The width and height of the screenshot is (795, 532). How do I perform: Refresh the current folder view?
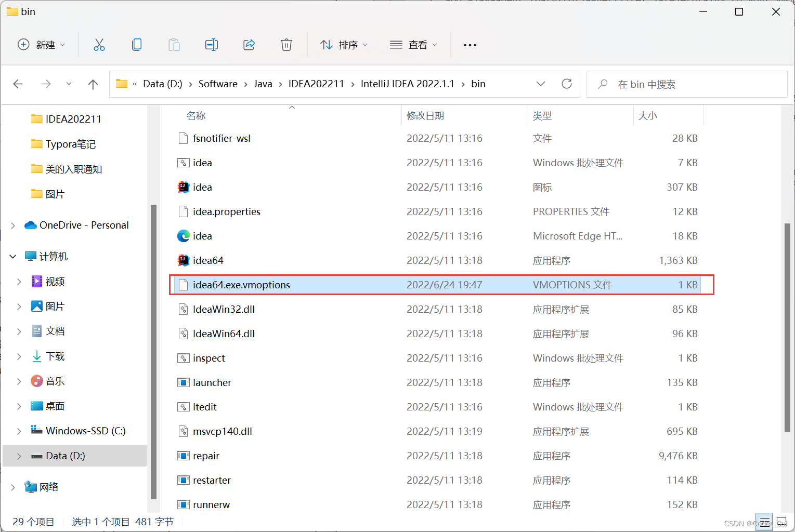click(x=567, y=84)
